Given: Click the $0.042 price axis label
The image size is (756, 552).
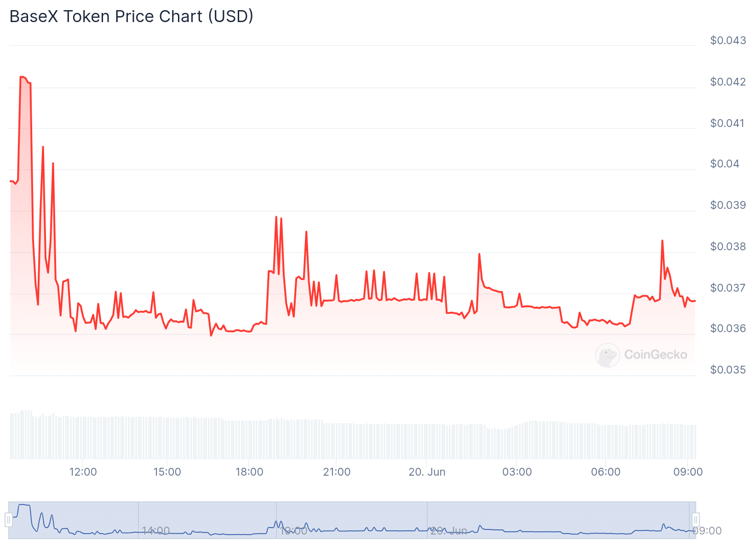Looking at the screenshot, I should 728,82.
